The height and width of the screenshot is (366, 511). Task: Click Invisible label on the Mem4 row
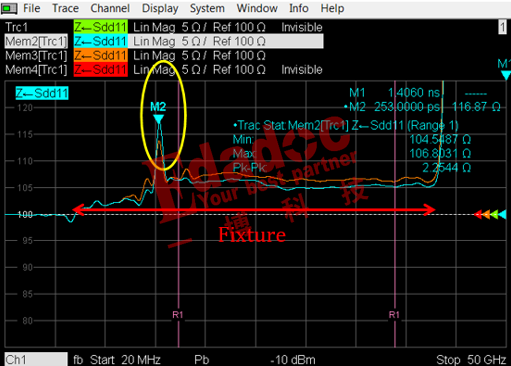click(x=302, y=70)
